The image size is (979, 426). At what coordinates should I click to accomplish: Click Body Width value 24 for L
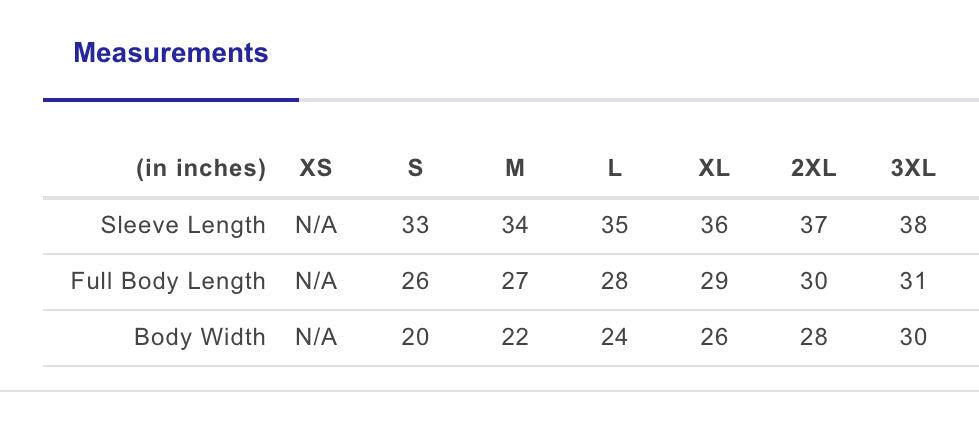(614, 337)
